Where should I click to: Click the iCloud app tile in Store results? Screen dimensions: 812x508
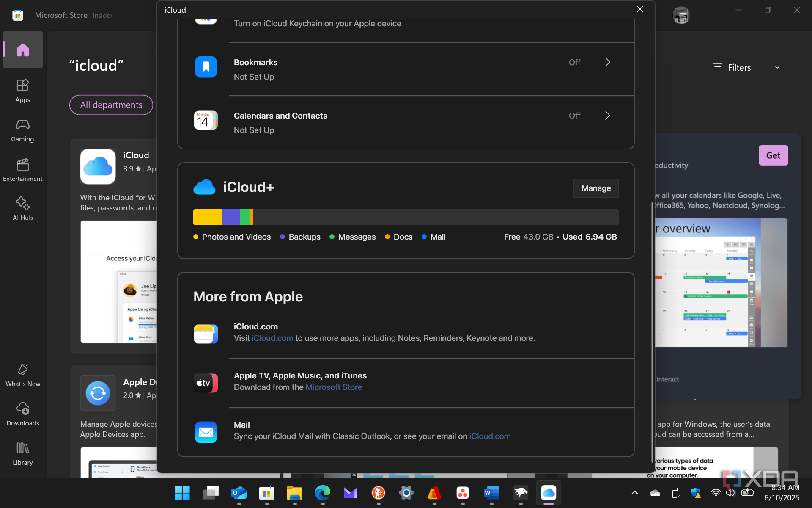tap(98, 166)
